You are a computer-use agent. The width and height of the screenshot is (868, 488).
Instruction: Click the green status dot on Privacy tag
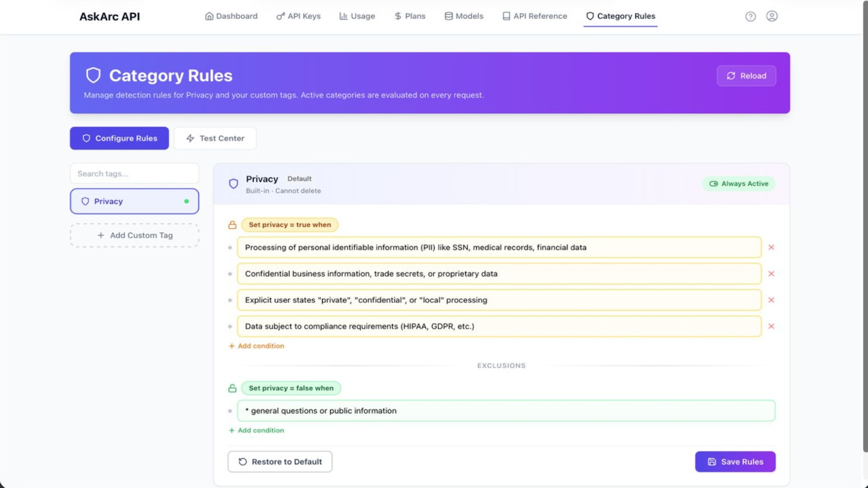pos(186,201)
